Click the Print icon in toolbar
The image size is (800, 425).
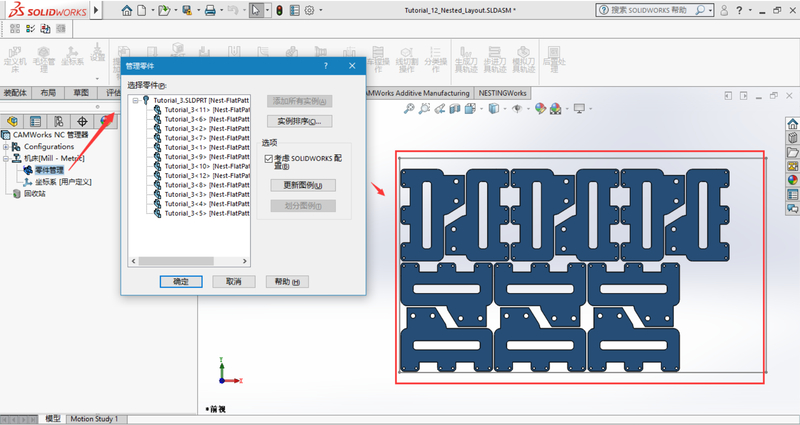click(x=211, y=11)
